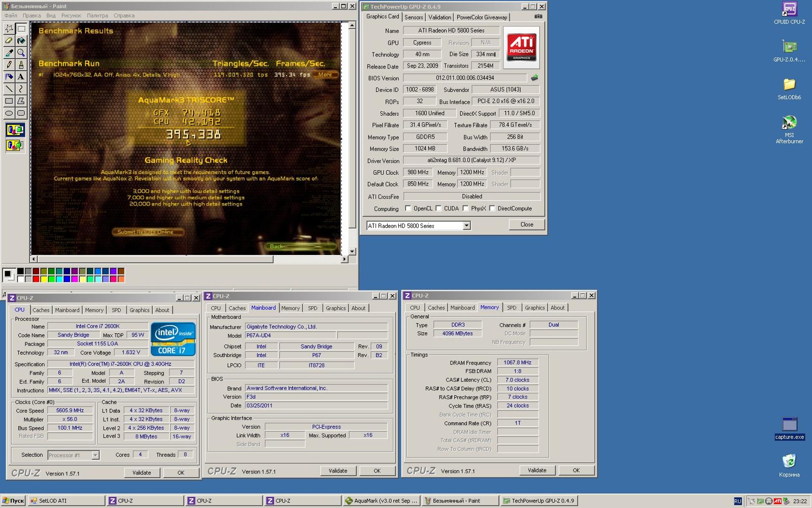The height and width of the screenshot is (508, 812).
Task: Open the PowerColor Giveaway tab in GPU-Z
Action: 482,17
